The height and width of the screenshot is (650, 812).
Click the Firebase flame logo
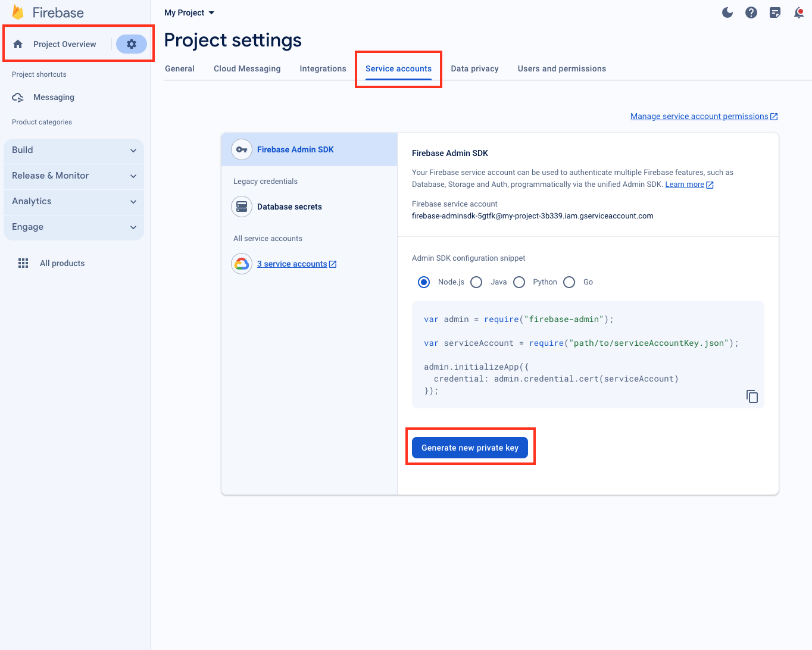[x=18, y=12]
